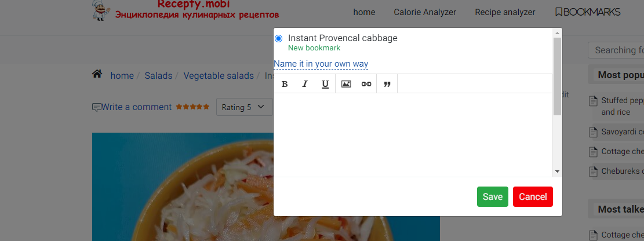Open the Rating 5 dropdown
Viewport: 644px width, 241px height.
click(x=244, y=107)
